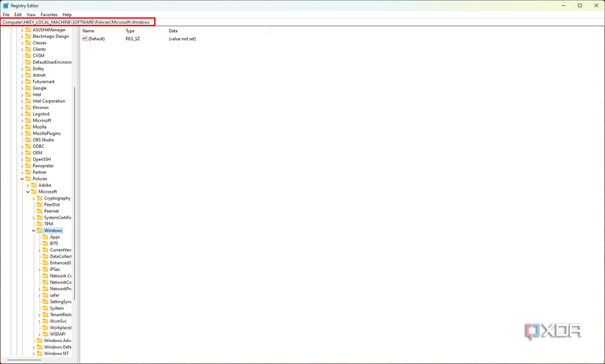Open the Help menu
This screenshot has width=605, height=364.
point(67,15)
